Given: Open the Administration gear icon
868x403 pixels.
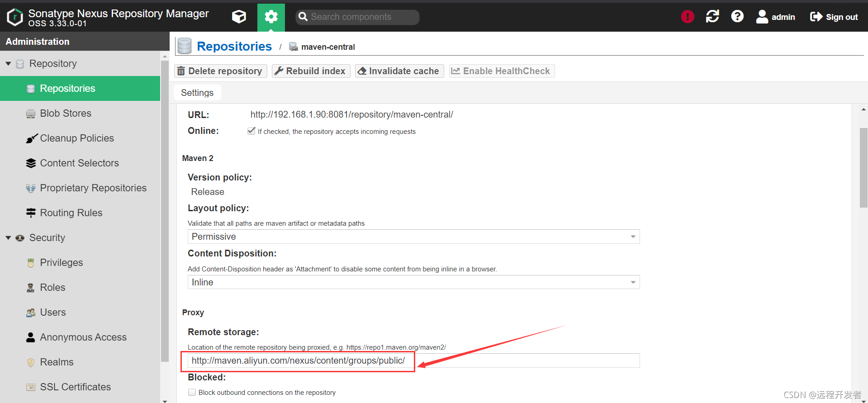Looking at the screenshot, I should [271, 17].
